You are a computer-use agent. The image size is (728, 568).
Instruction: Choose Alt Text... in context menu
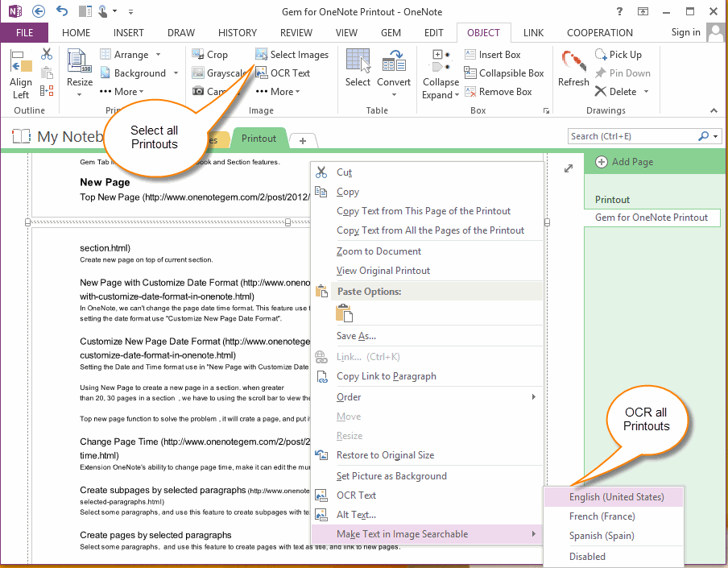(427, 515)
